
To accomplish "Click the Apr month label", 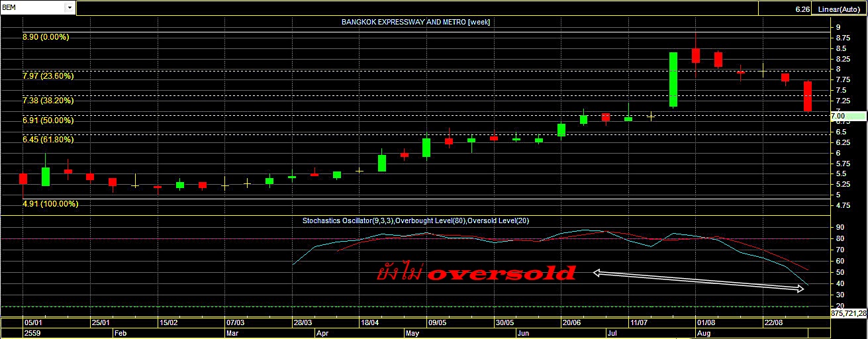I will pos(322,333).
